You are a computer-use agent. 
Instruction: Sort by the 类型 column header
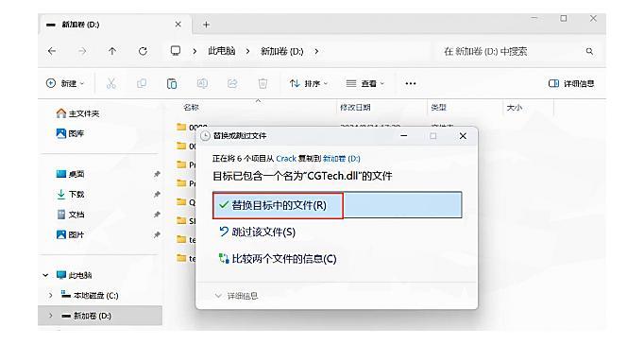click(438, 108)
